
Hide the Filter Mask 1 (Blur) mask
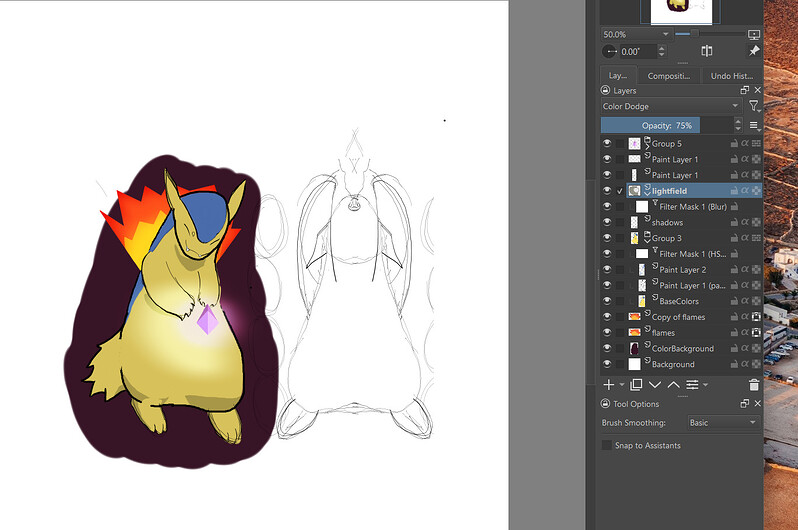(x=607, y=206)
